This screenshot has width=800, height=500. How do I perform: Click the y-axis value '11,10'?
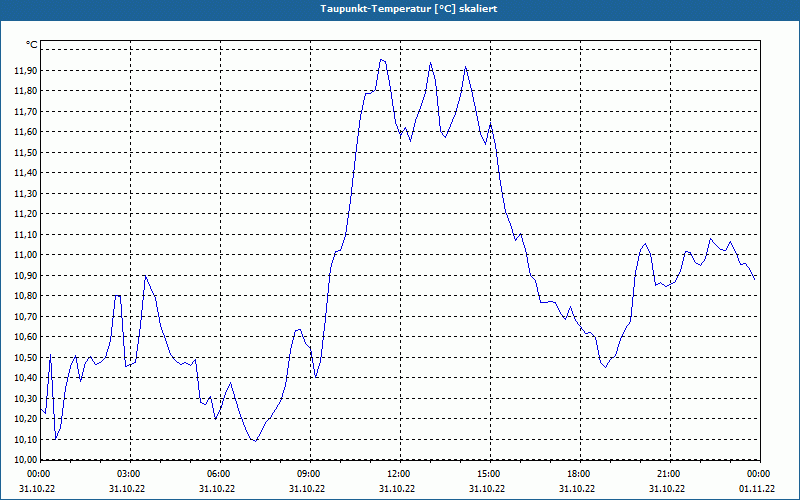click(26, 234)
